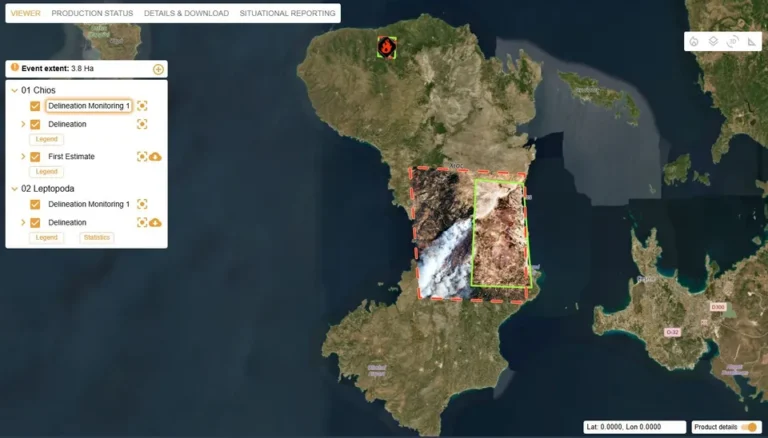This screenshot has width=768, height=438.
Task: Click the 02 Leptopoda group title
Action: (48, 189)
